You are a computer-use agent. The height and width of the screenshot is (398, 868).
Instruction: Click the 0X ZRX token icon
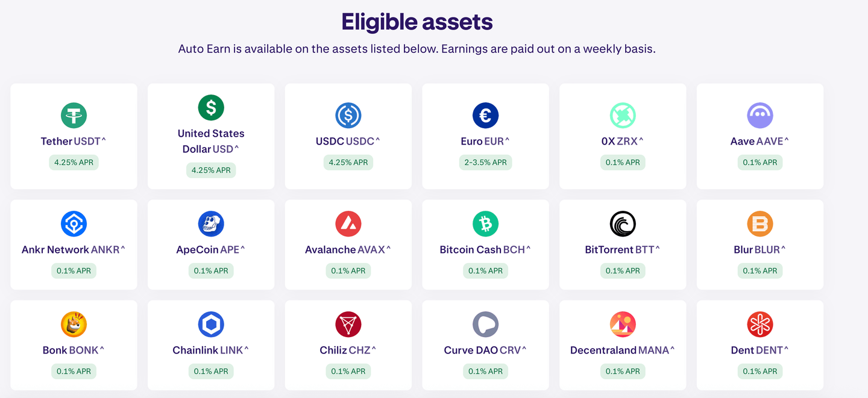pos(623,115)
